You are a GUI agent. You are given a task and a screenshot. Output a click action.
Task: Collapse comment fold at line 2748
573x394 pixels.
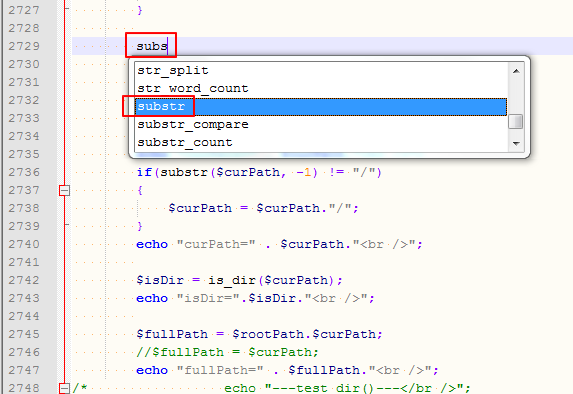click(64, 388)
